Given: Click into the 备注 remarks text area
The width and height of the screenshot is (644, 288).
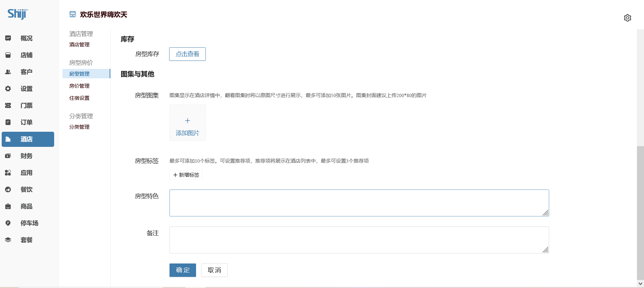Looking at the screenshot, I should [359, 240].
